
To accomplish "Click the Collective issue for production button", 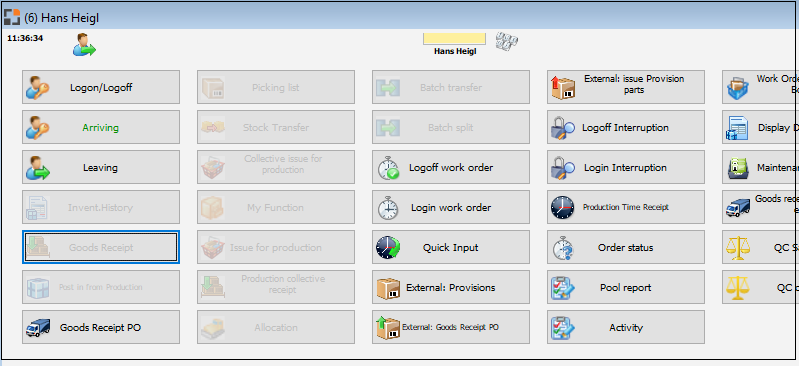I will coord(276,167).
